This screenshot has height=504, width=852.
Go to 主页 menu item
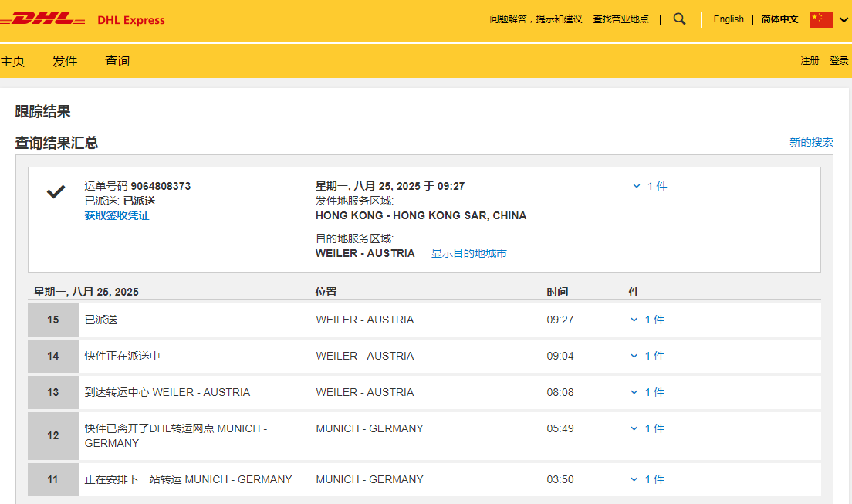12,61
